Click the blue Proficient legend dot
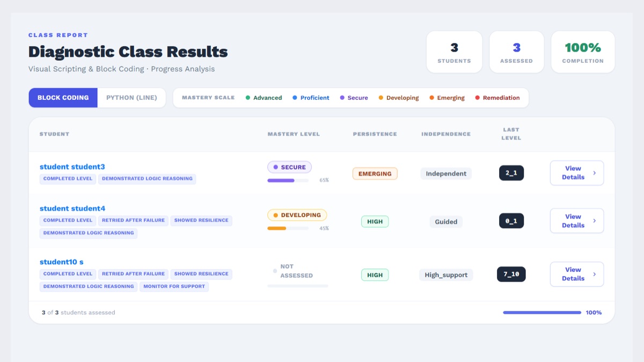Screen dimensions: 644x362 point(295,98)
